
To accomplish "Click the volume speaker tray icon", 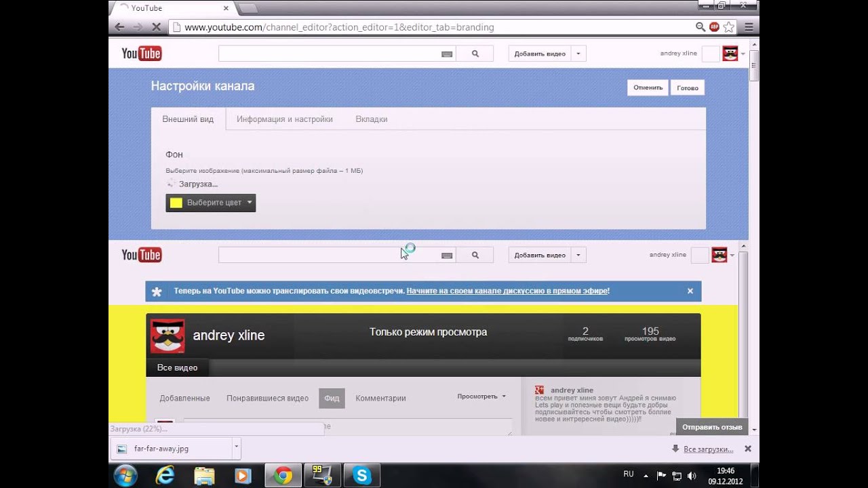I will tap(691, 476).
